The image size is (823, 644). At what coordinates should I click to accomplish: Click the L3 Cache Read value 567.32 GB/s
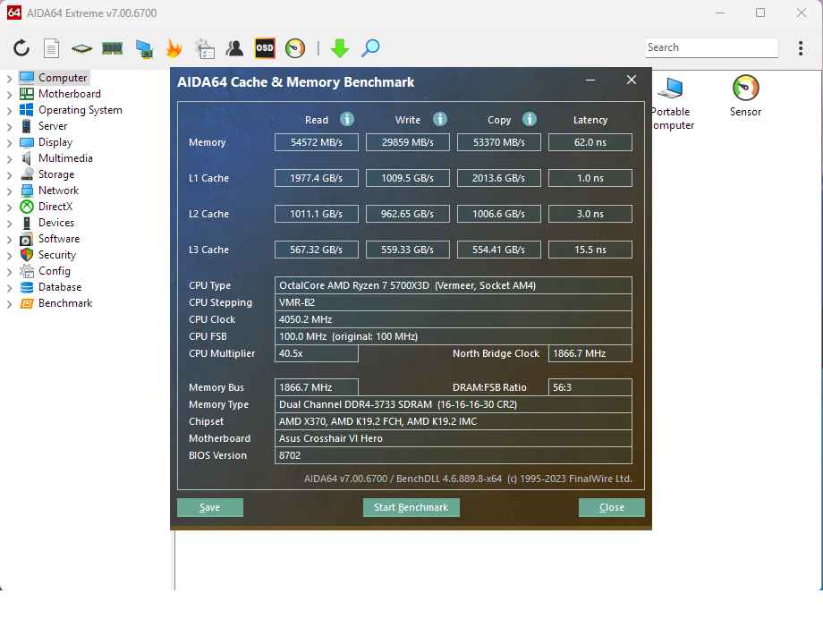(317, 250)
